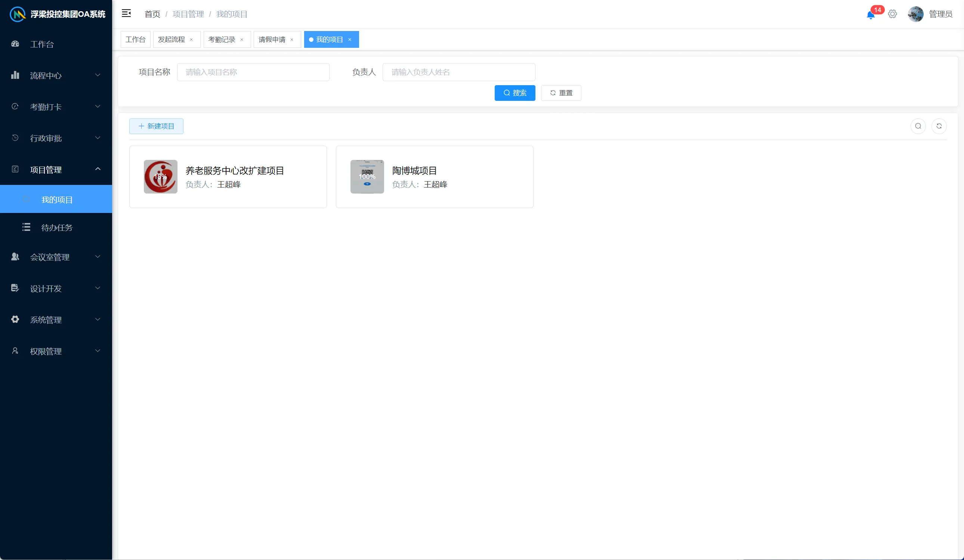Click the 会议室管理 people icon

(15, 257)
